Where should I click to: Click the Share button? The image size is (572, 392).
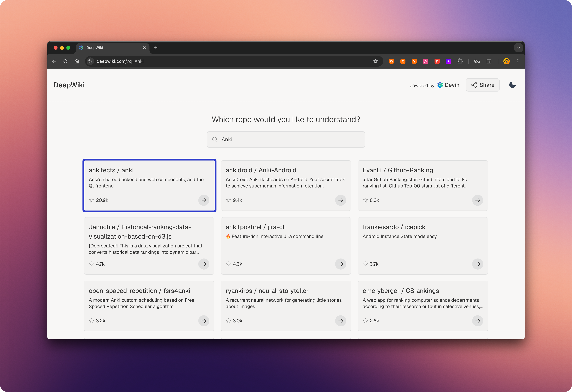click(x=483, y=85)
